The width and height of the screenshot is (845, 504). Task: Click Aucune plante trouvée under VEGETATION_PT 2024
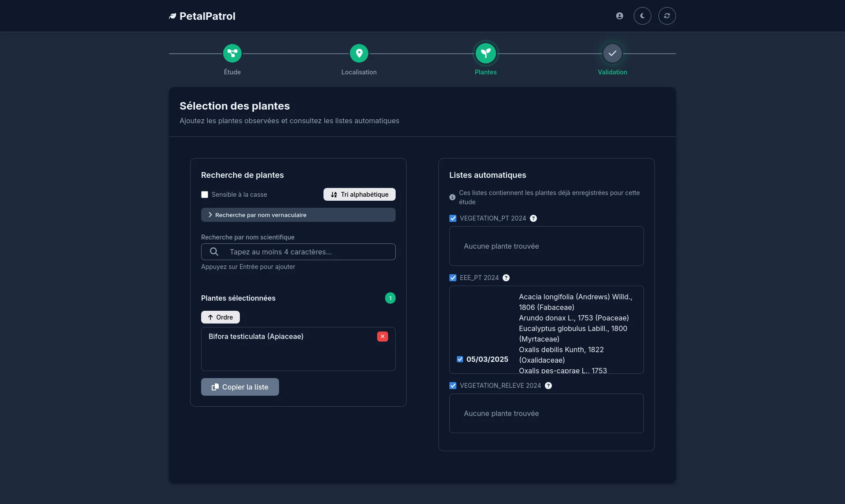pos(501,246)
